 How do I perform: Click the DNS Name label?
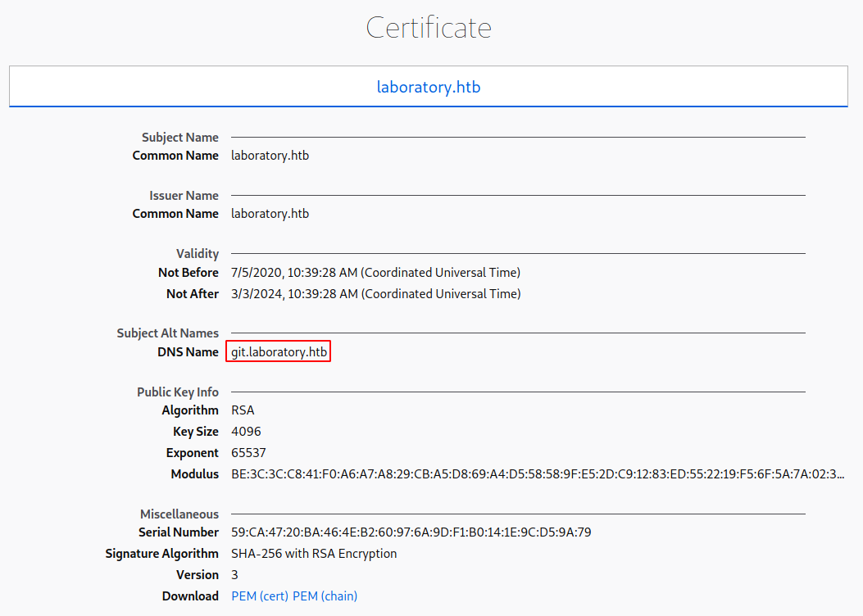tap(188, 352)
